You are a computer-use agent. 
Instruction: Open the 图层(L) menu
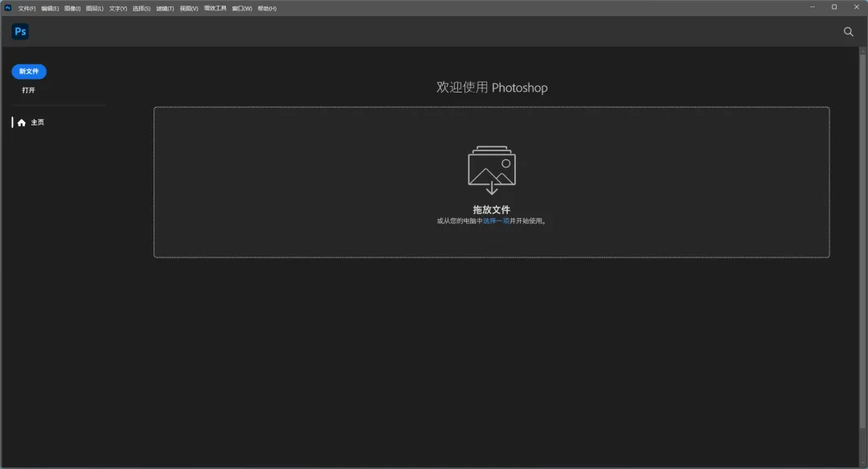tap(95, 8)
